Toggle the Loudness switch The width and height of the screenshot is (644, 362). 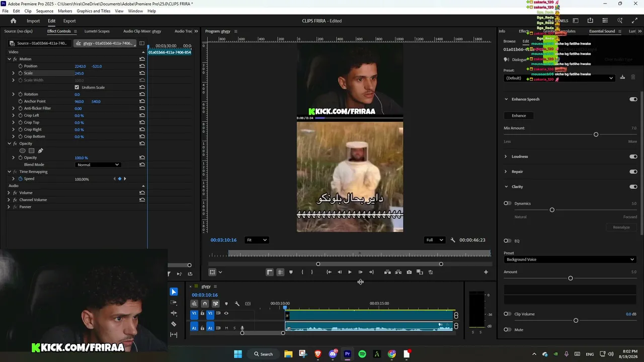click(x=633, y=156)
